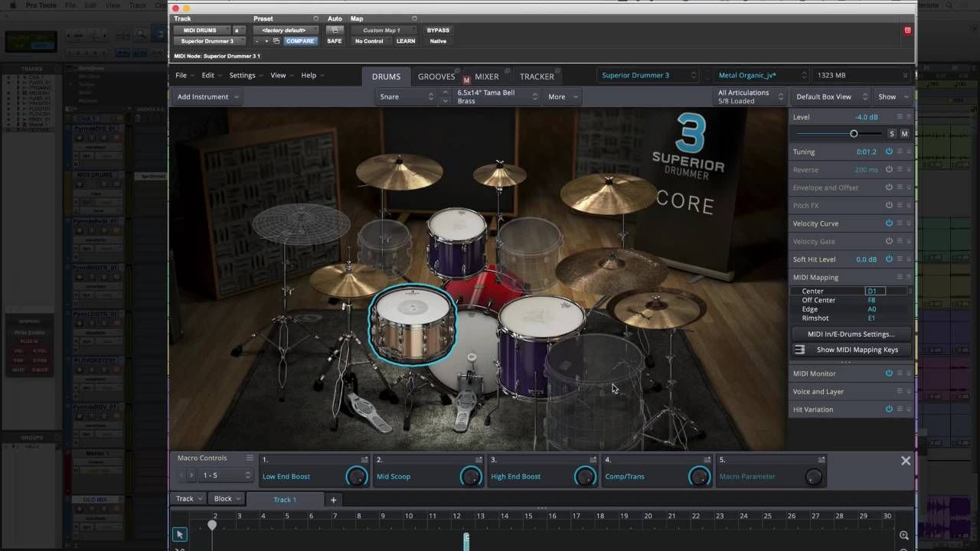Add a new track with the plus icon

(333, 500)
